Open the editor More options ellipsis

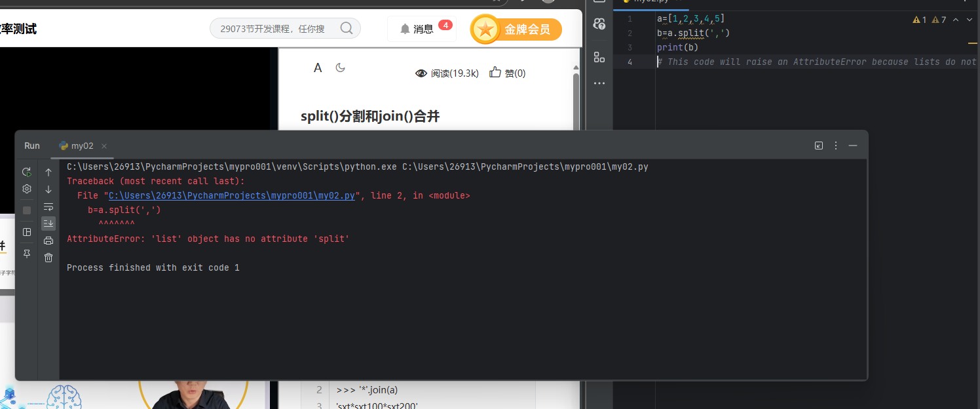point(599,83)
